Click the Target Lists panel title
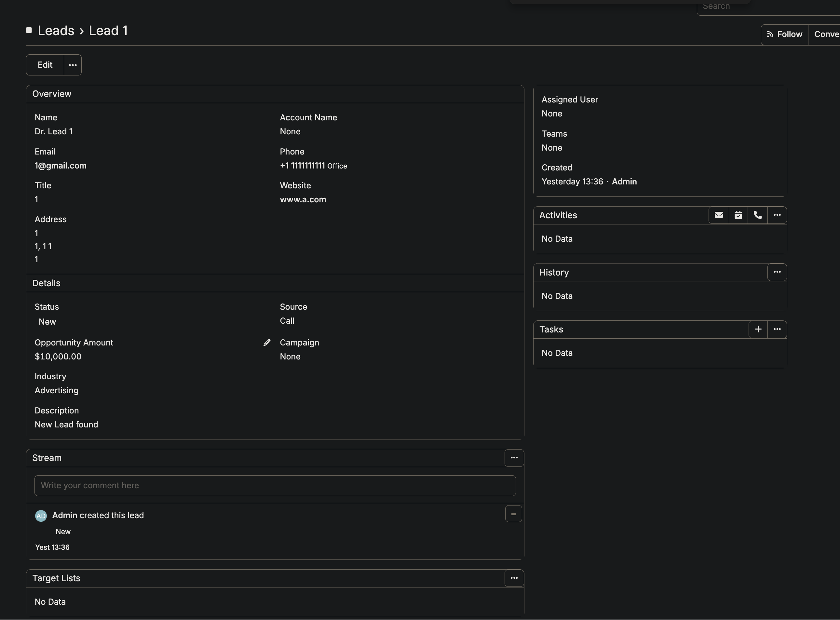The height and width of the screenshot is (620, 840). point(56,578)
